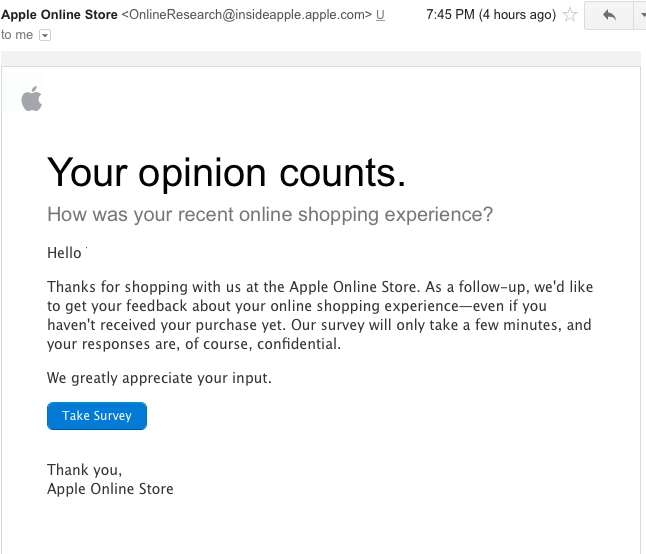The image size is (646, 554).
Task: Click the Reply arrow button
Action: pyautogui.click(x=609, y=15)
